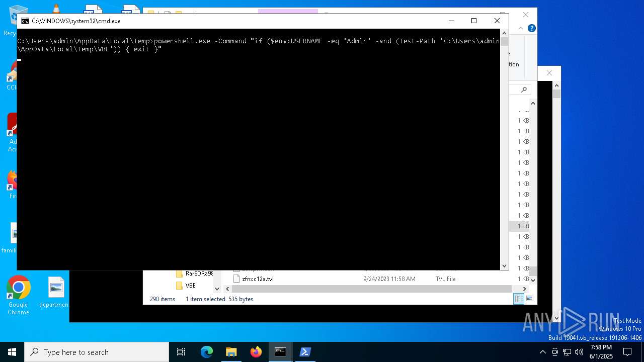Select the cmd.exe taskbar button

pos(280,352)
